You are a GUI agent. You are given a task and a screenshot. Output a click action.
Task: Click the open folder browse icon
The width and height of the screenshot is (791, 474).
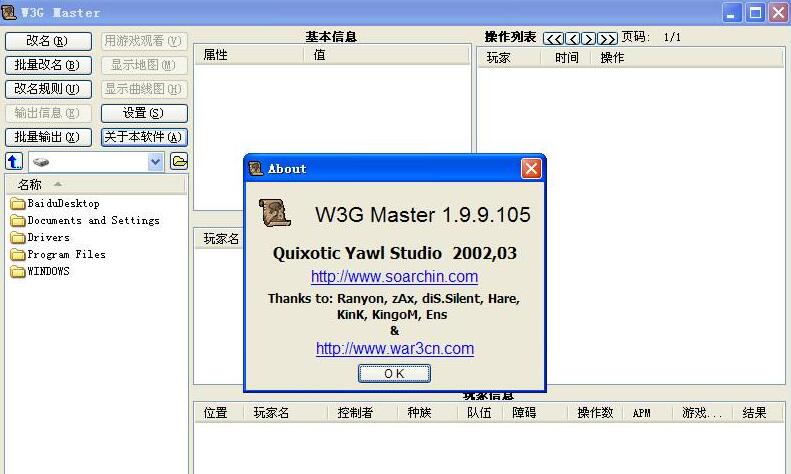click(x=179, y=161)
